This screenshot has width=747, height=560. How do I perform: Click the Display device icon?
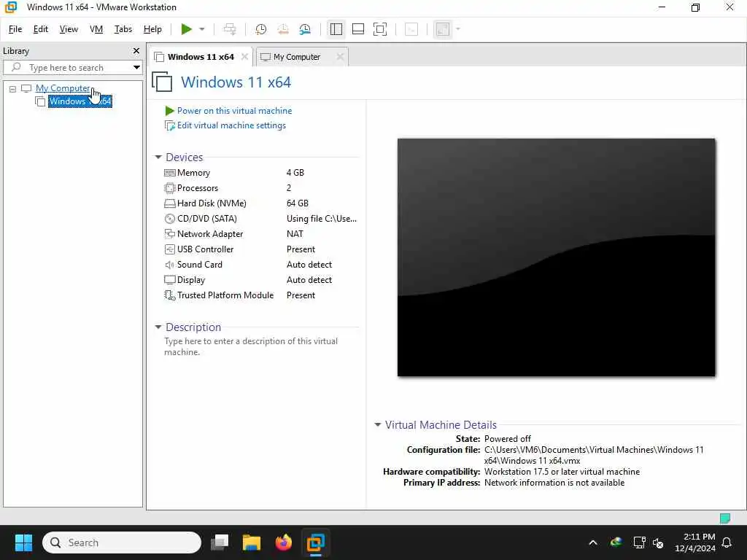click(x=169, y=279)
